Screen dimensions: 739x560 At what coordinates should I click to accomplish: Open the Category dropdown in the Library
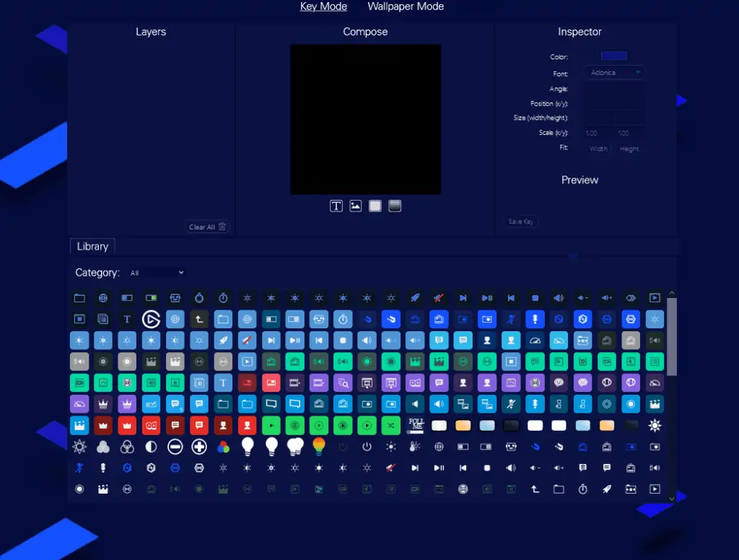[157, 273]
